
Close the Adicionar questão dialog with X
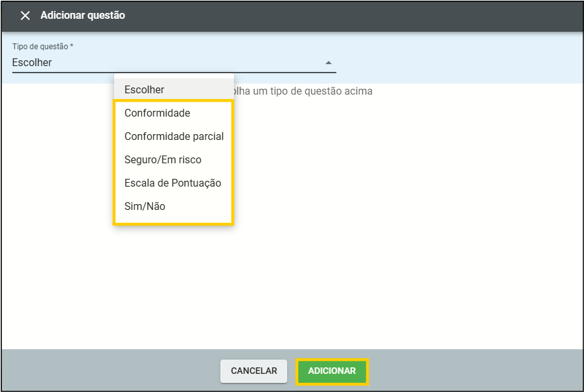coord(25,16)
